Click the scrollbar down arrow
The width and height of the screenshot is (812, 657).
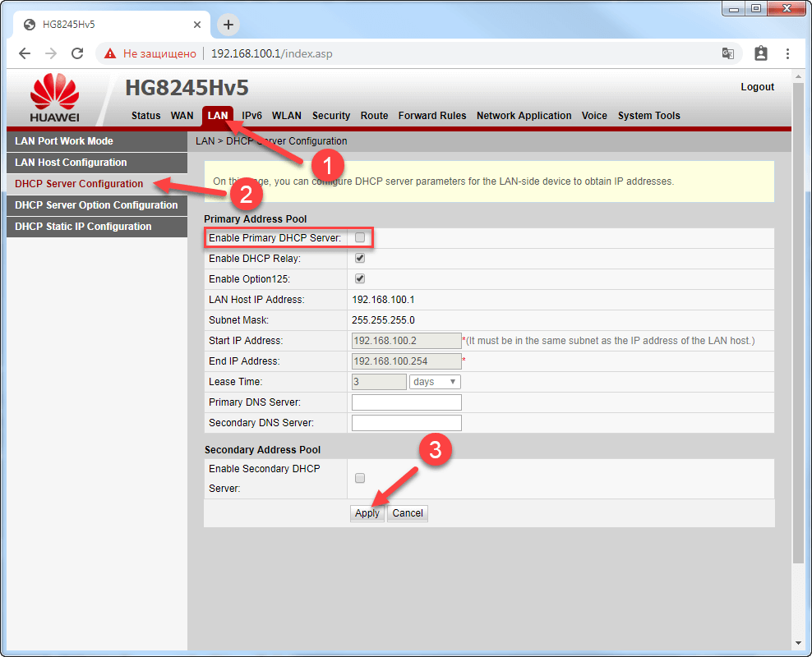pyautogui.click(x=798, y=642)
